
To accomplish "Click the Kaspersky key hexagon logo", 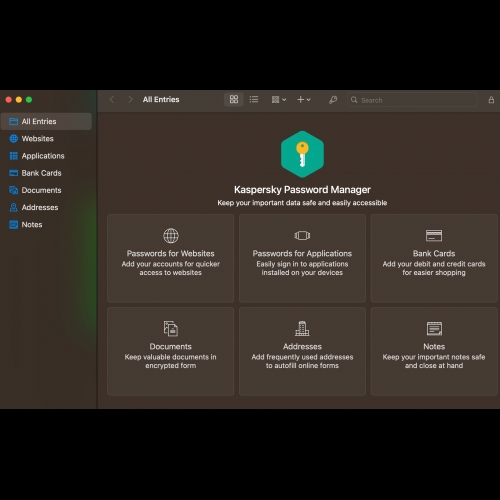I will tap(302, 154).
